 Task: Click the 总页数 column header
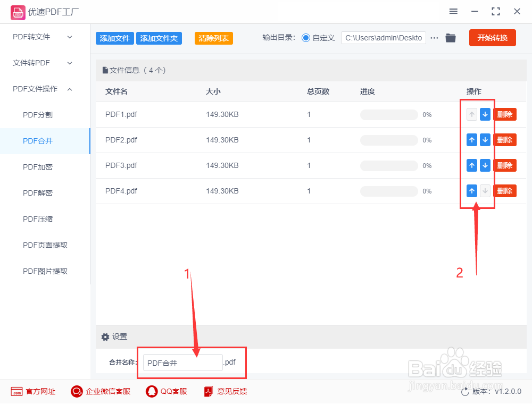[x=318, y=91]
